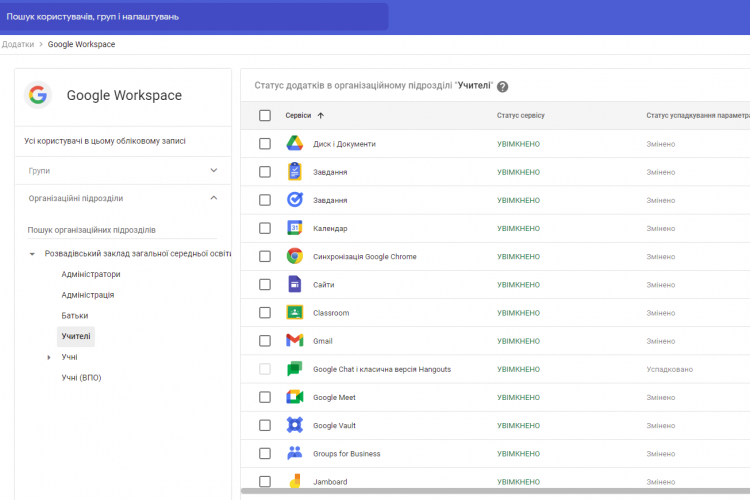Check the box for Google Vault
The image size is (750, 500).
[x=265, y=425]
